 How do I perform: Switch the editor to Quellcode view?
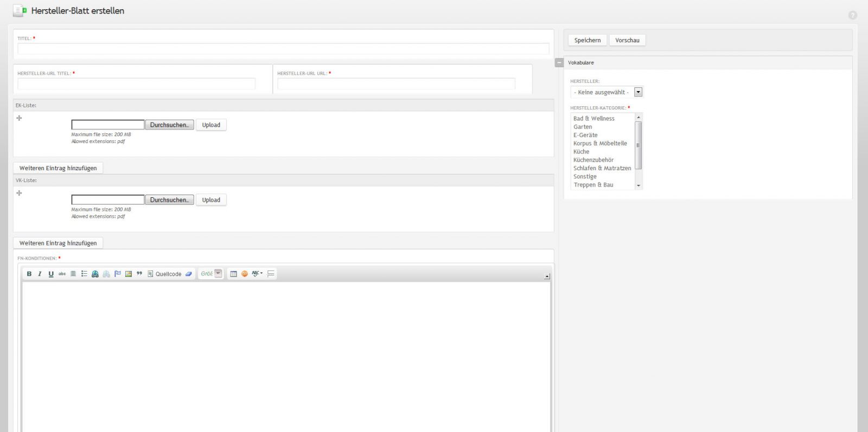[x=164, y=274]
